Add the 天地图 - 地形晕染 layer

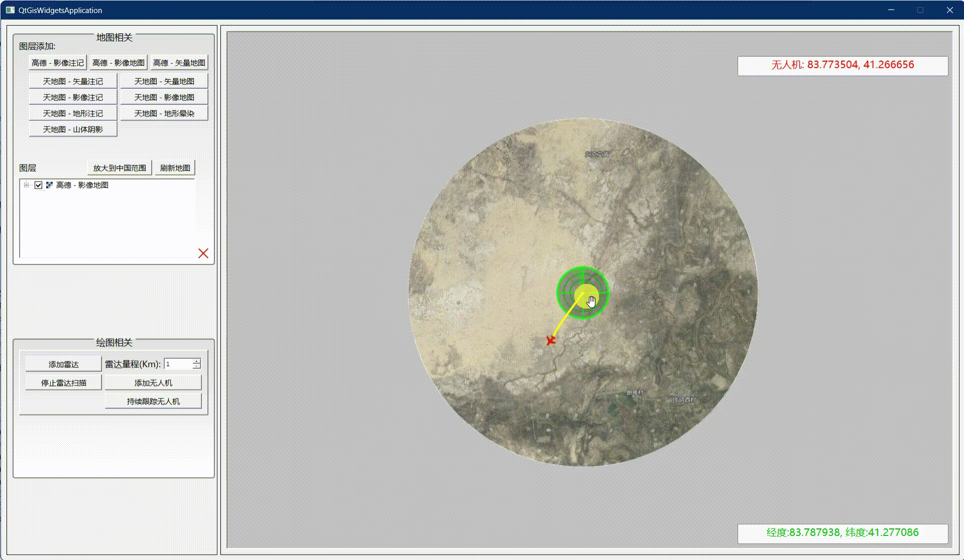point(164,113)
